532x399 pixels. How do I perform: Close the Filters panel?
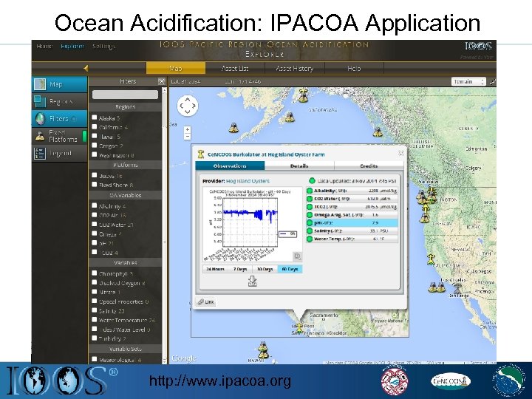click(x=162, y=81)
